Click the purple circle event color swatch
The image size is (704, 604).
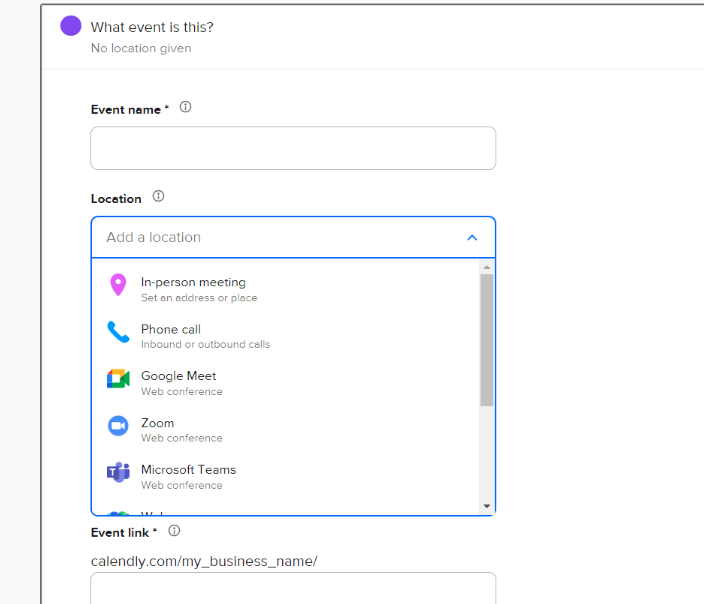tap(71, 26)
